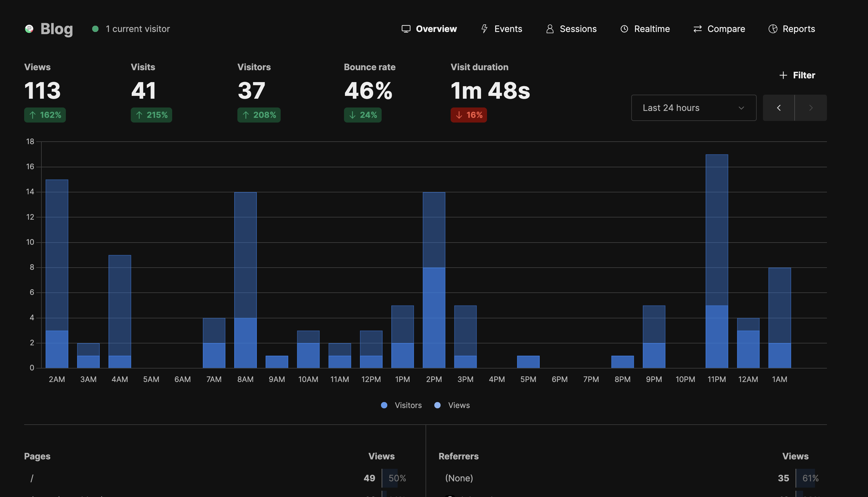The image size is (868, 497).
Task: Add a Filter
Action: (797, 75)
